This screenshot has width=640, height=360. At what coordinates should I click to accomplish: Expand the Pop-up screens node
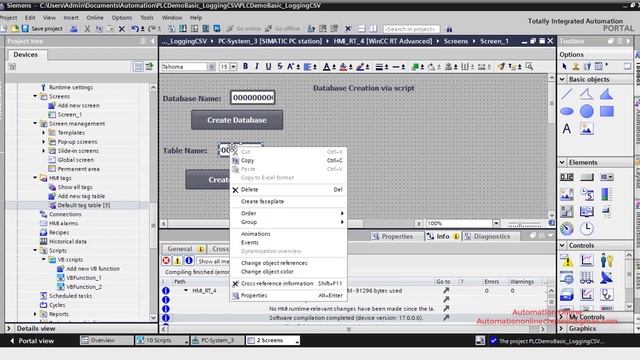(44, 142)
